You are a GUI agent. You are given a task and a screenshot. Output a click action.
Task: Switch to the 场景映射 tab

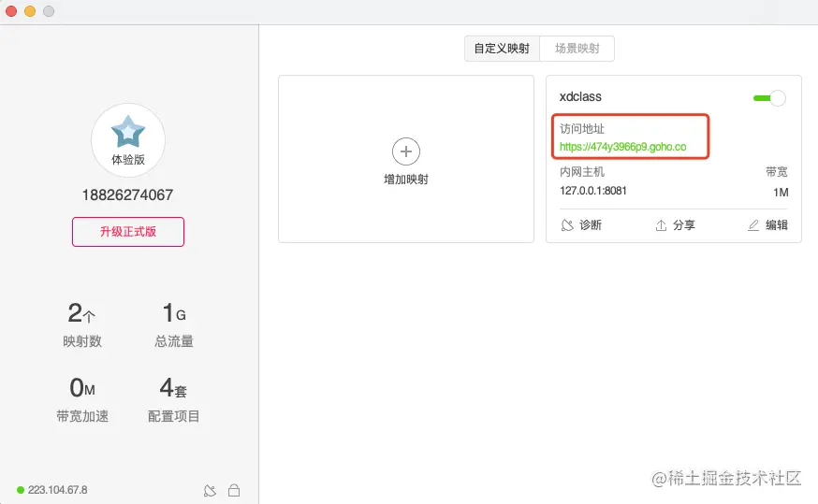(x=577, y=49)
